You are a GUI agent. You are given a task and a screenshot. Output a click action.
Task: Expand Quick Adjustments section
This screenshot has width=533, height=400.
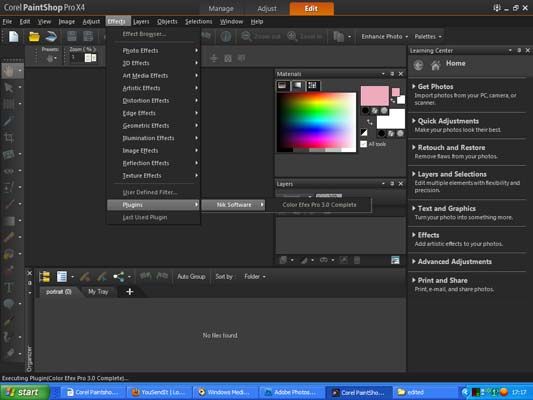[448, 121]
